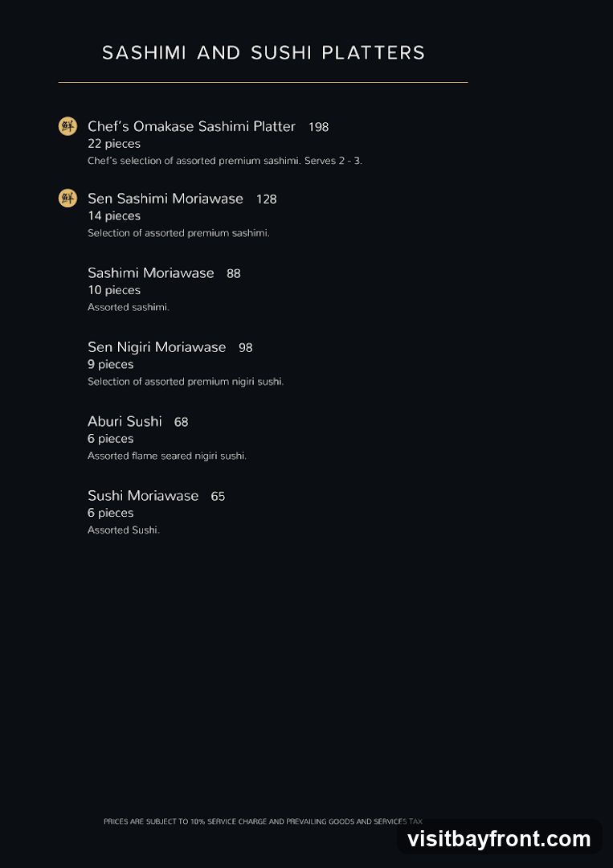Image resolution: width=613 pixels, height=868 pixels.
Task: Open the visitbayfront.com watermark link
Action: tap(499, 838)
